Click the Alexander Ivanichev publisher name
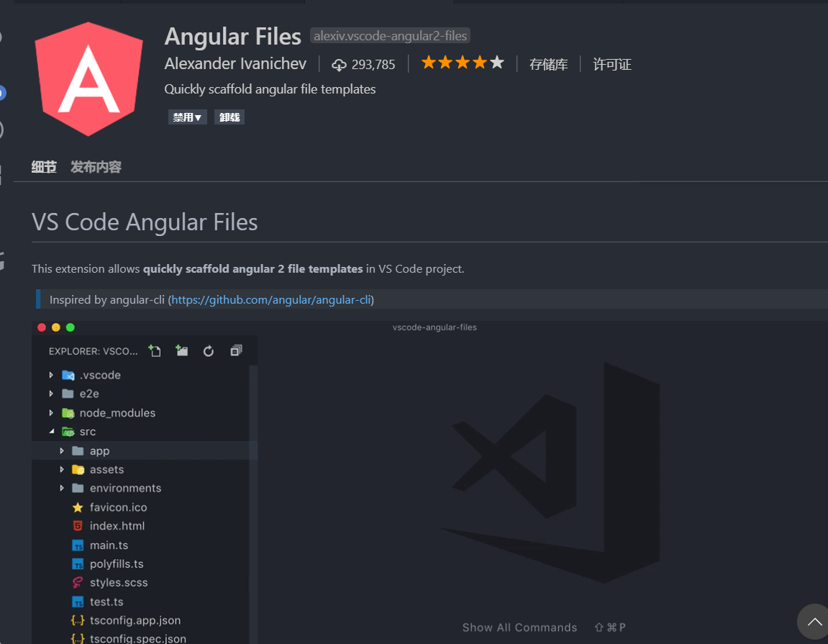Image resolution: width=828 pixels, height=644 pixels. pos(235,64)
